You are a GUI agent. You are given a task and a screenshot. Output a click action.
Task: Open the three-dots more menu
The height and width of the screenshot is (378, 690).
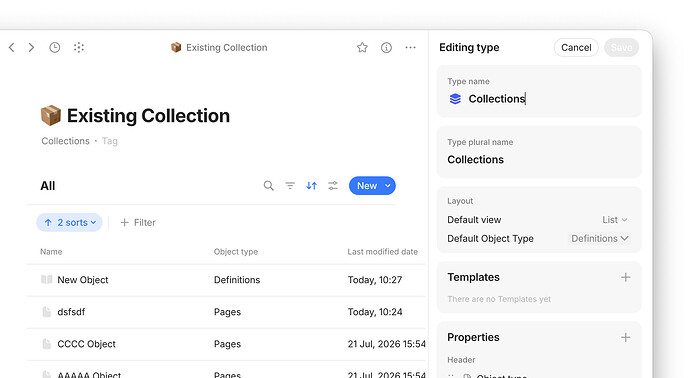411,48
